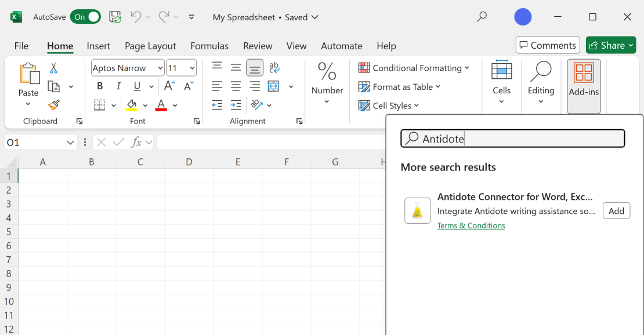Image resolution: width=644 pixels, height=335 pixels.
Task: Open the Add-ins ribbon button
Action: [x=584, y=86]
